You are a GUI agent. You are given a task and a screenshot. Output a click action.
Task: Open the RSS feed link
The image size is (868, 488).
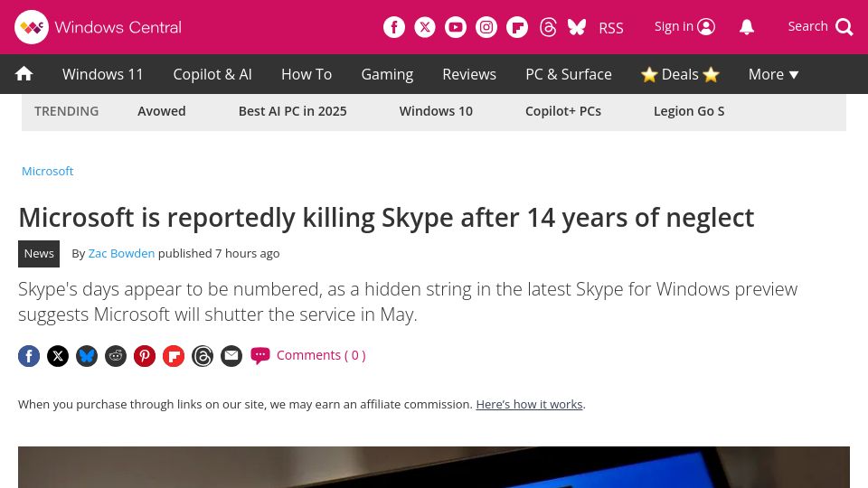(611, 28)
